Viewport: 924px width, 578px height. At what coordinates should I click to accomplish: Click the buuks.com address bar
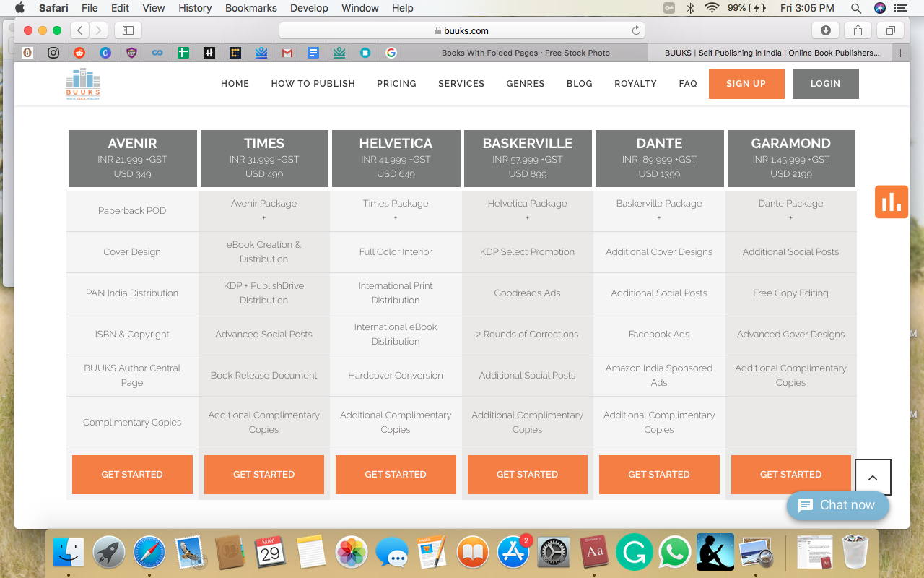[462, 30]
